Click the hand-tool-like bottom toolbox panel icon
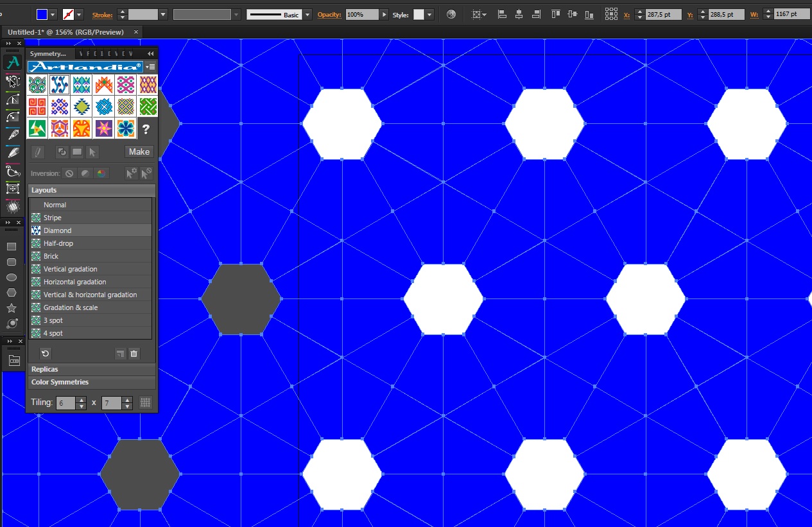This screenshot has height=527, width=812. click(x=13, y=361)
